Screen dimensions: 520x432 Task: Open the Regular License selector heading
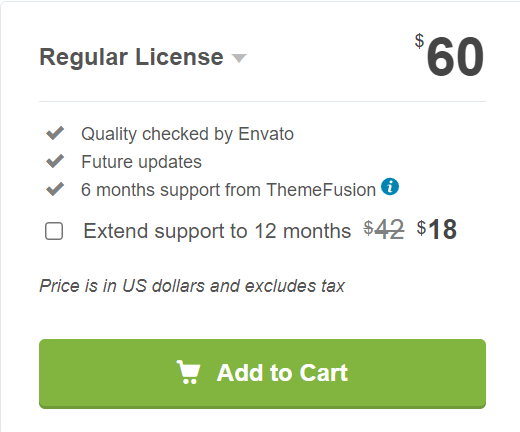131,57
